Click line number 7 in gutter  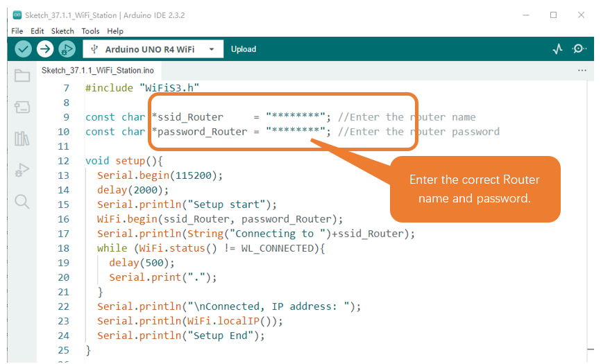pyautogui.click(x=67, y=88)
